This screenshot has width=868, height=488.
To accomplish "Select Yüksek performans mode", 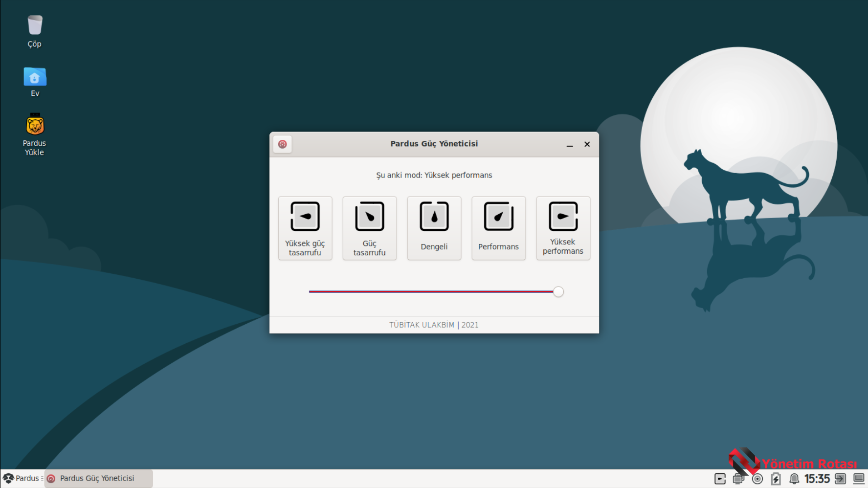I will click(563, 228).
